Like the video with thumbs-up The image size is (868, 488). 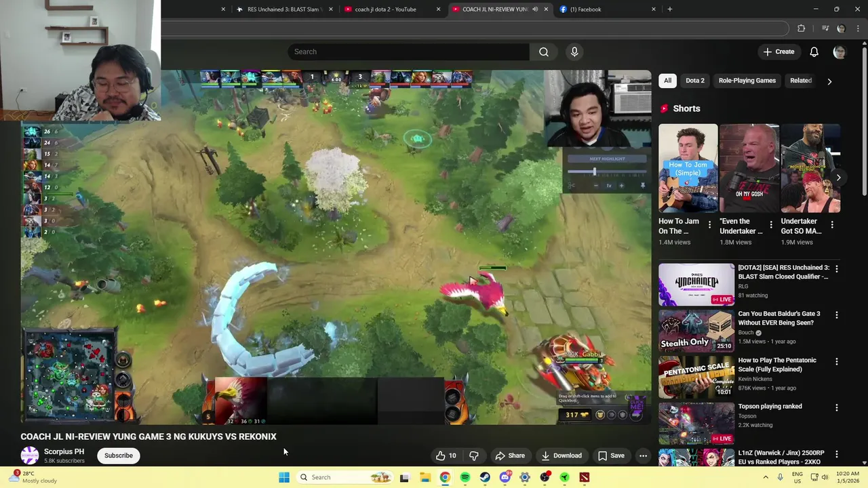coord(446,455)
